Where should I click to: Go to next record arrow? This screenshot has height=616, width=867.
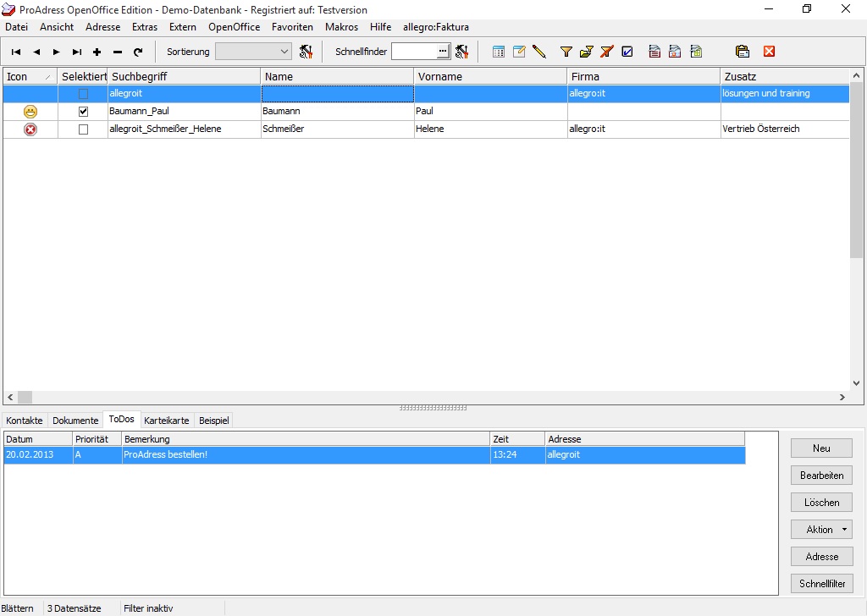[x=57, y=52]
